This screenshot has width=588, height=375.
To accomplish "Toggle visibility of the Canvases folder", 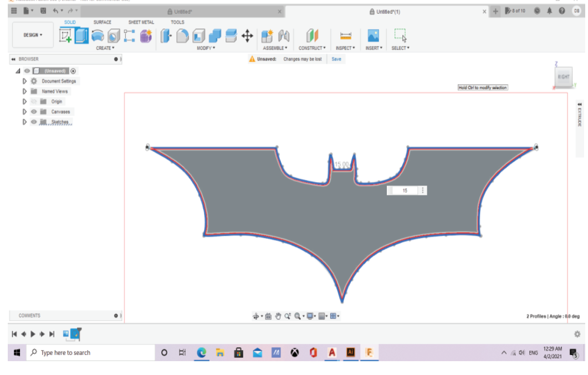I will coord(34,112).
